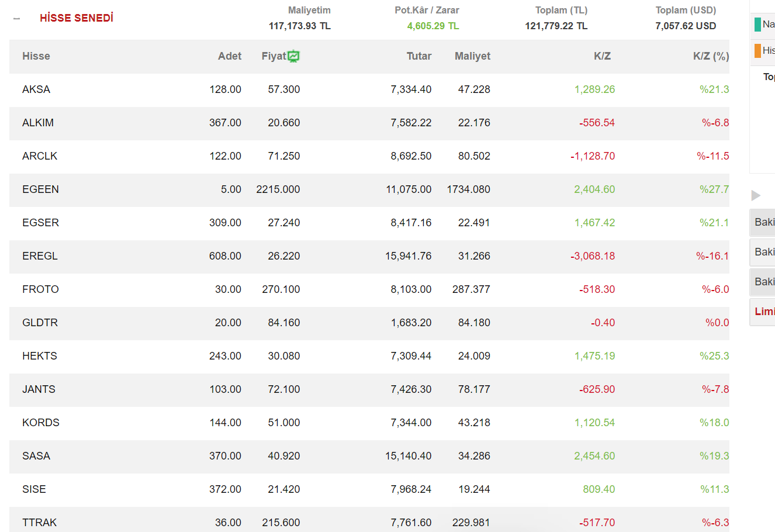Click the Toplam (USD) label
Screen dimensions: 775x532
pyautogui.click(x=686, y=11)
